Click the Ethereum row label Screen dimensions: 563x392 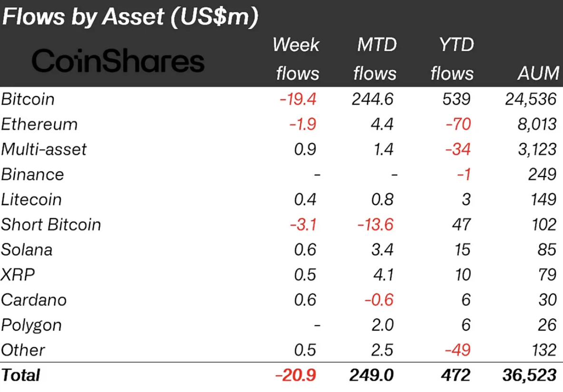pyautogui.click(x=39, y=124)
